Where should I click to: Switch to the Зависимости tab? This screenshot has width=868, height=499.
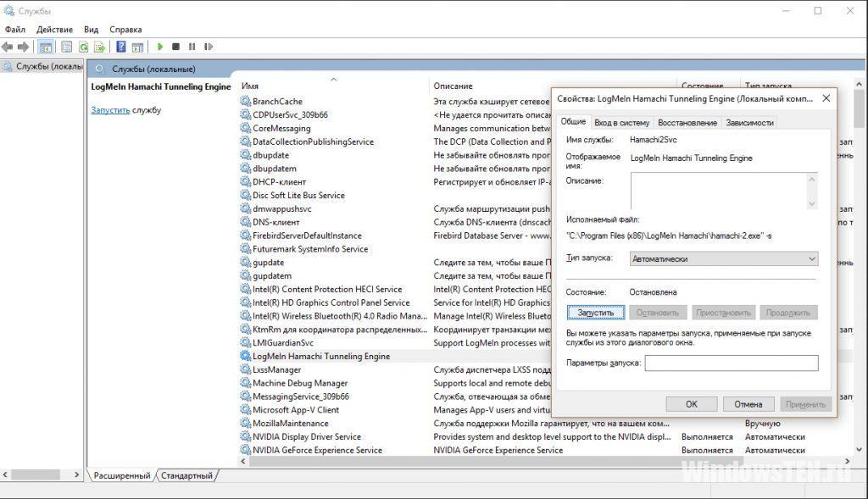749,123
